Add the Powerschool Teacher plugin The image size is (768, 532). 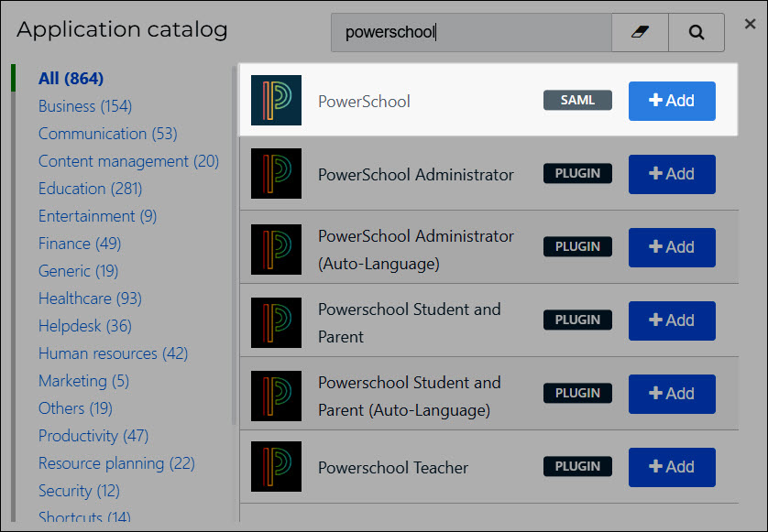[x=672, y=467]
